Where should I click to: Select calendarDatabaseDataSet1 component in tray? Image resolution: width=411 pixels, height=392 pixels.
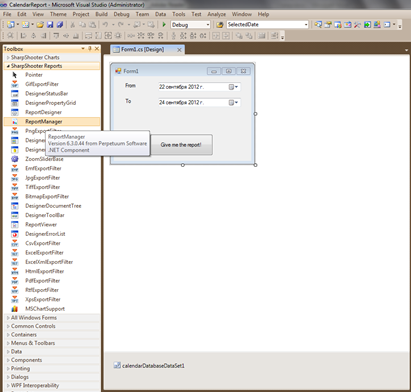[149, 366]
